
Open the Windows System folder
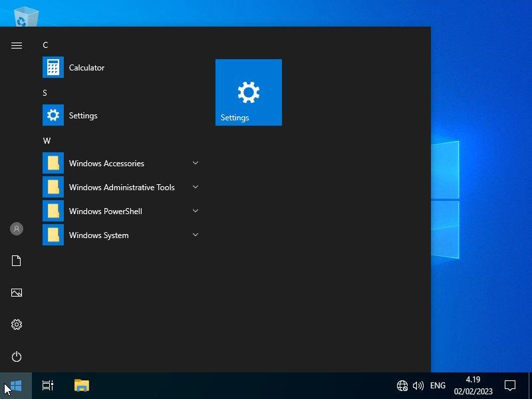(x=121, y=235)
